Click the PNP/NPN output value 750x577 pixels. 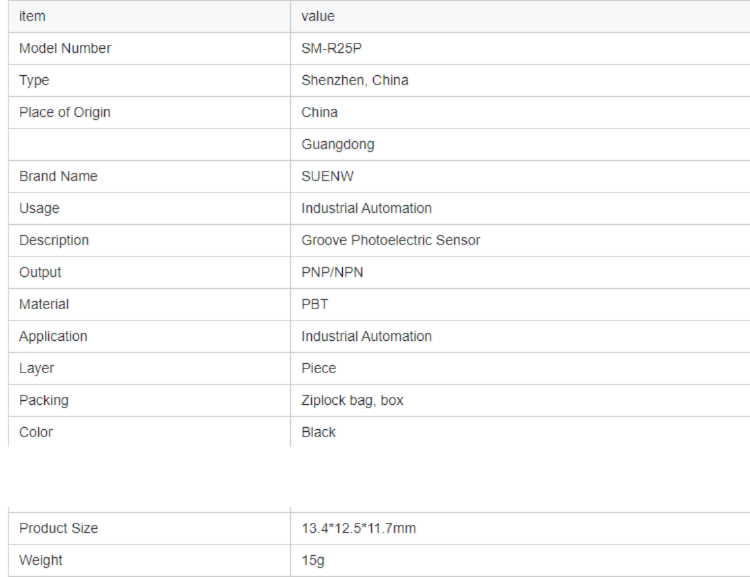[x=332, y=272]
